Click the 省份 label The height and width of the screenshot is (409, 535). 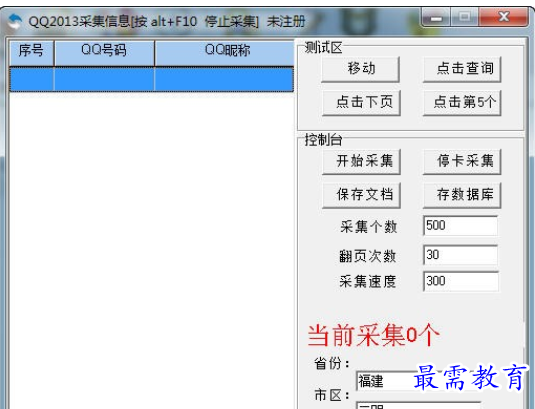(x=332, y=364)
